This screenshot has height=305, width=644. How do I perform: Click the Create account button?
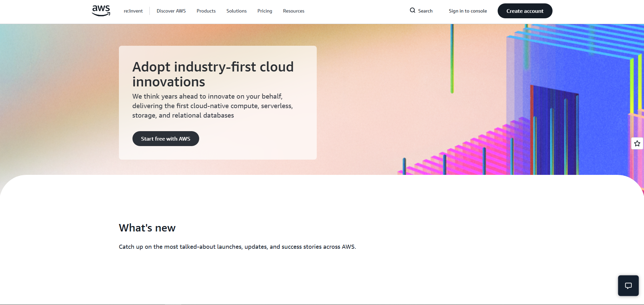(x=525, y=11)
